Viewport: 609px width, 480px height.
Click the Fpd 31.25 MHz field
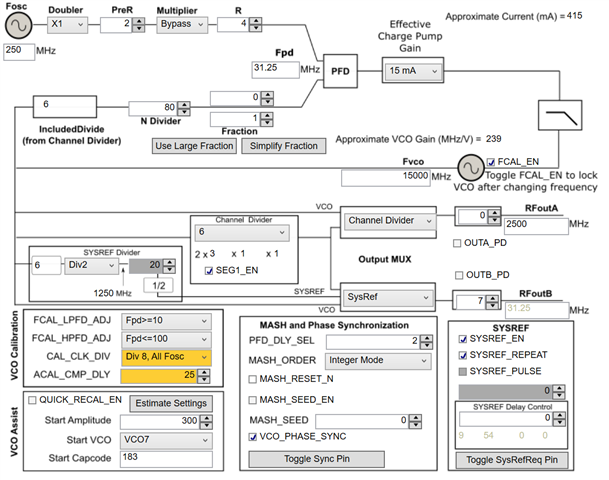coord(275,70)
